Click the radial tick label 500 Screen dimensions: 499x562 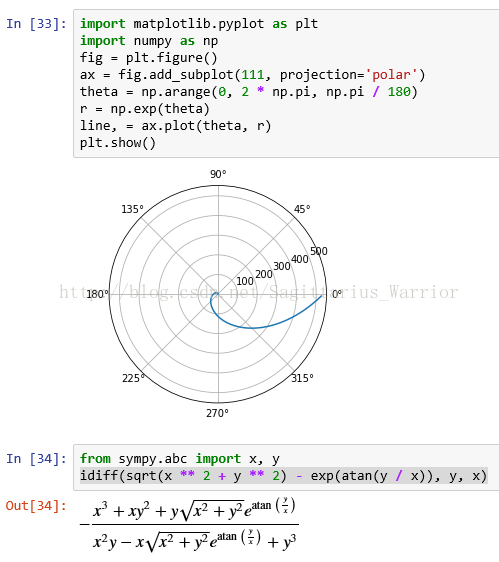click(x=319, y=251)
